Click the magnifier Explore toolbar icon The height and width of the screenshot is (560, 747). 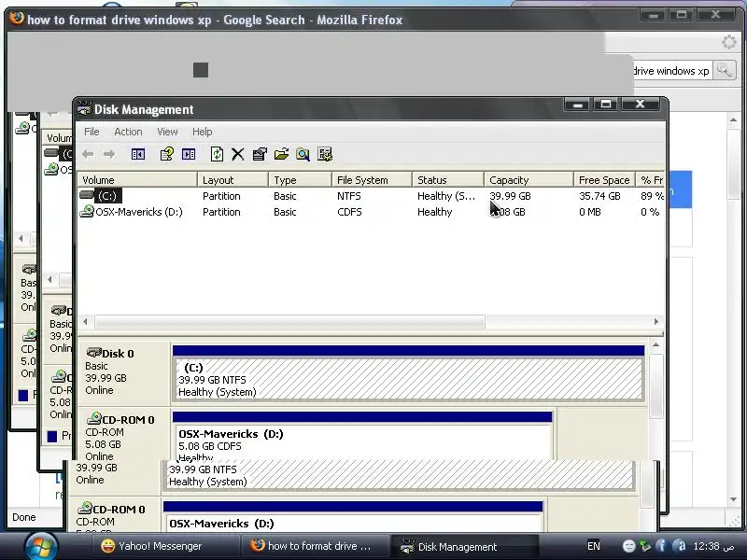click(303, 154)
